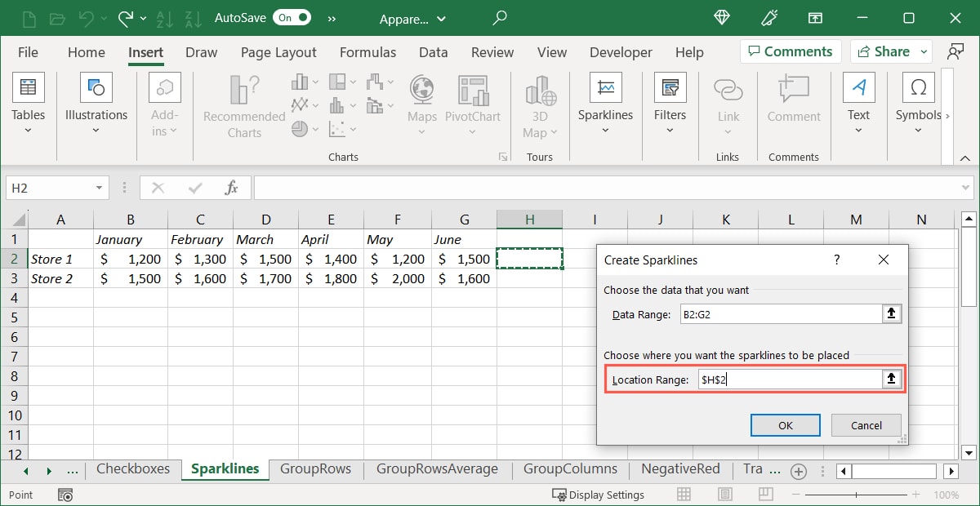This screenshot has height=506, width=980.
Task: Open the Redo dropdown arrow
Action: (x=144, y=18)
